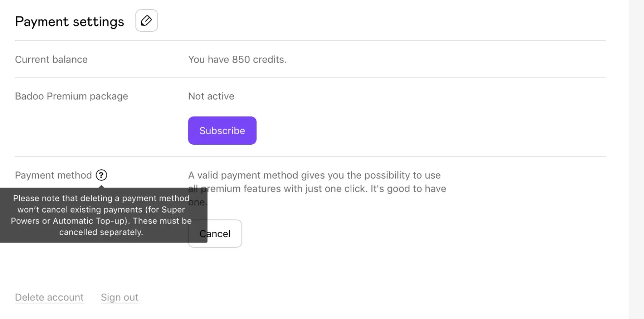Click the question mark help icon
This screenshot has height=319, width=644.
click(x=101, y=175)
